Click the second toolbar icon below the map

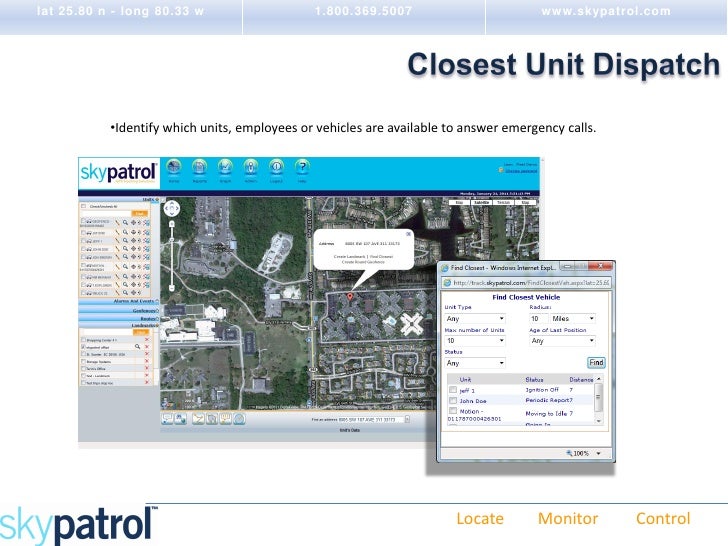pyautogui.click(x=181, y=419)
